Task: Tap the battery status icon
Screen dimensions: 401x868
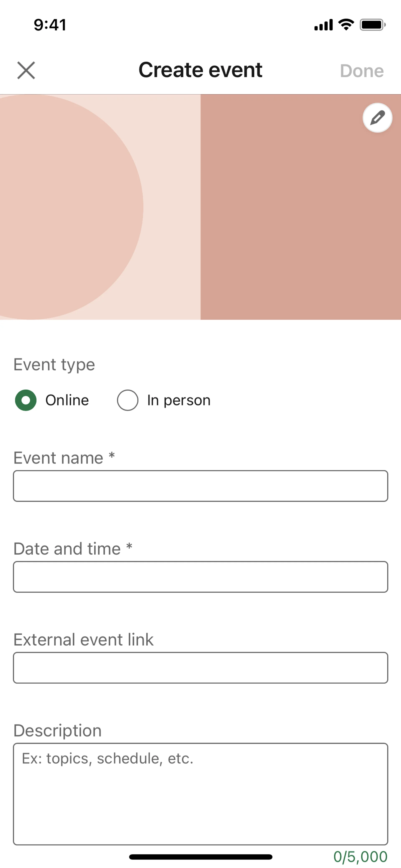Action: (372, 25)
